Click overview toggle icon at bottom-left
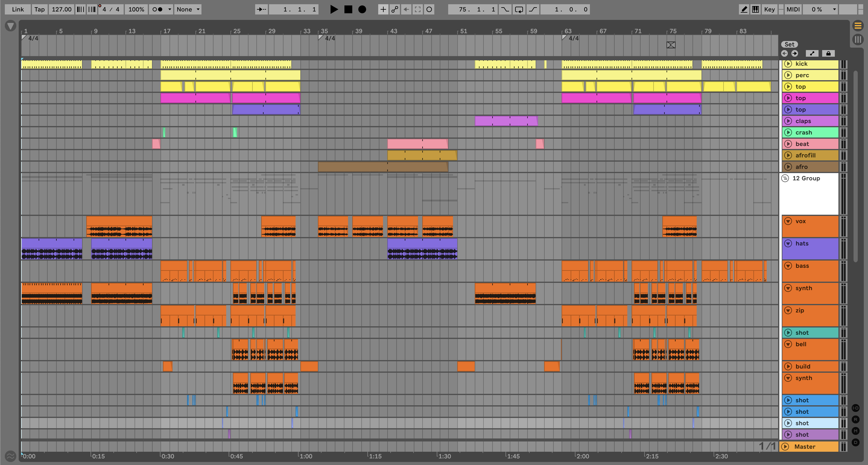 (x=11, y=456)
